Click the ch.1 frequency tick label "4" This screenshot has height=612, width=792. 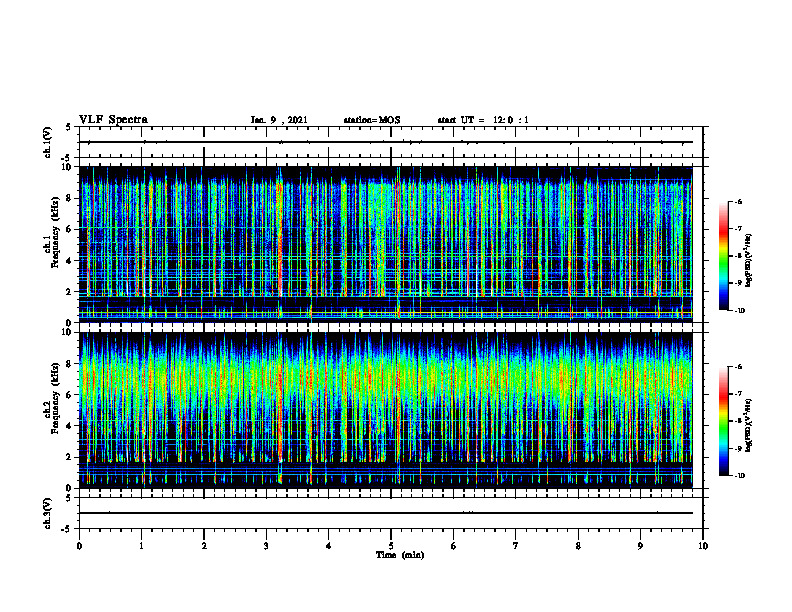pos(69,261)
